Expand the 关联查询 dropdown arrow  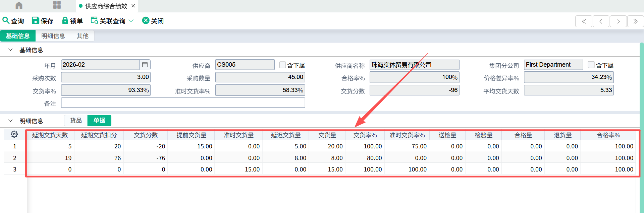[131, 21]
